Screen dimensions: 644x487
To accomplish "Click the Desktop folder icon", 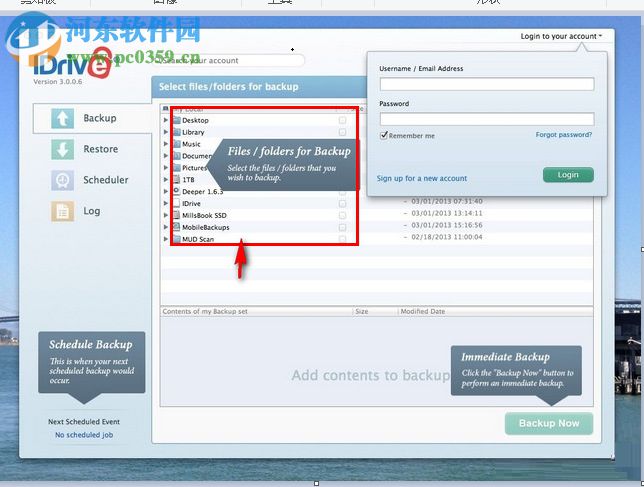I will [177, 120].
